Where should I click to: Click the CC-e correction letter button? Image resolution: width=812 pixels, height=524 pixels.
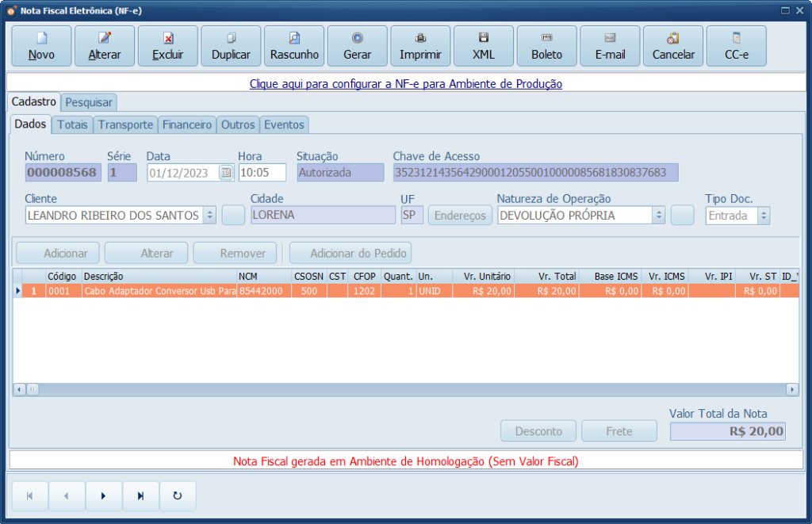(x=736, y=46)
